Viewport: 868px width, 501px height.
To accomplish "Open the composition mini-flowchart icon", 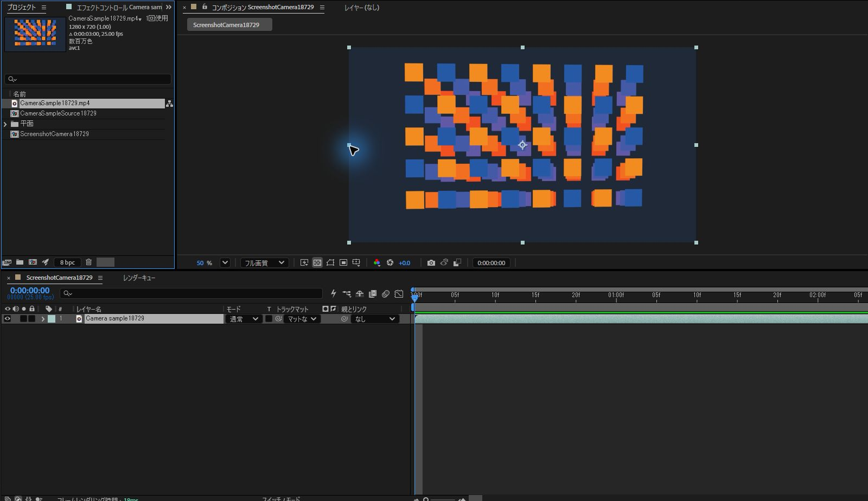I will coord(347,293).
